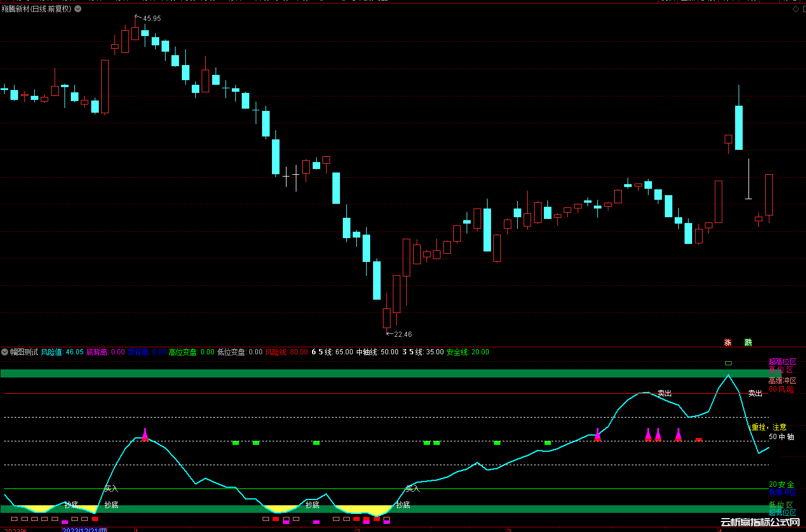This screenshot has width=806, height=532.
Task: Select the stock title 翔腾新材(日线.前复权)
Action: pos(37,9)
